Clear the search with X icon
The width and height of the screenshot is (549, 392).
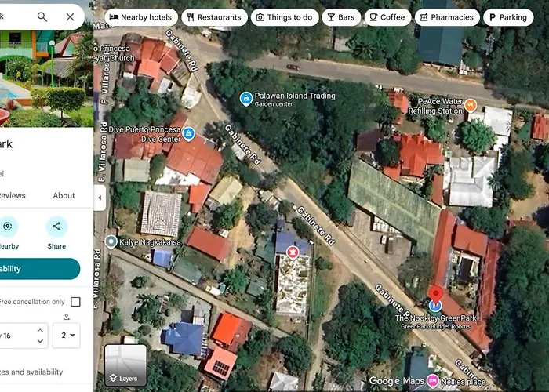[70, 16]
